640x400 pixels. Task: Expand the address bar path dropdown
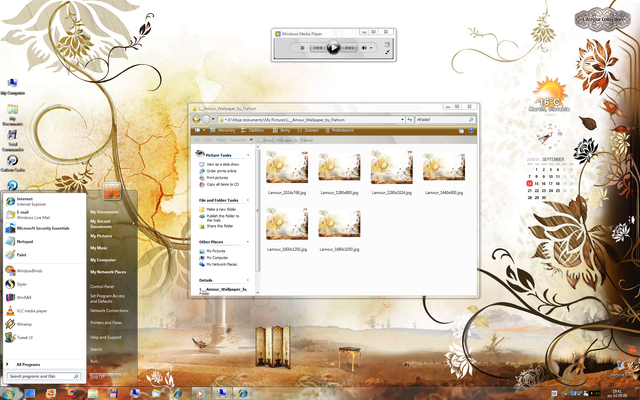(x=402, y=120)
